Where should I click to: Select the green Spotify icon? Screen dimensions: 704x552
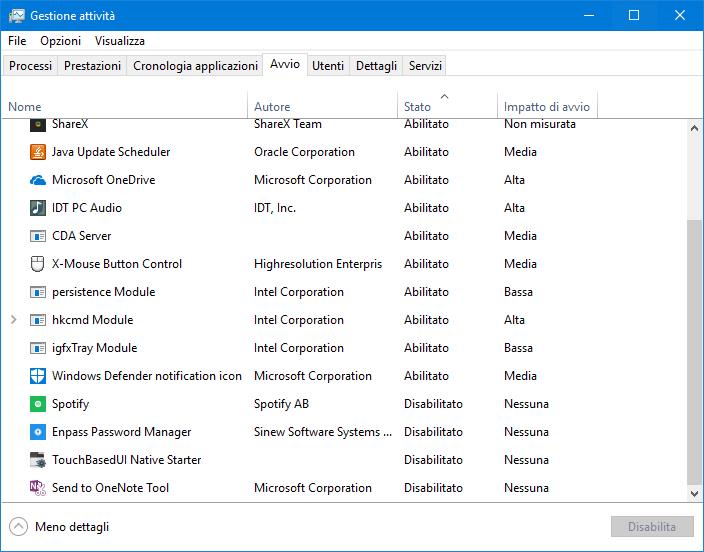38,404
